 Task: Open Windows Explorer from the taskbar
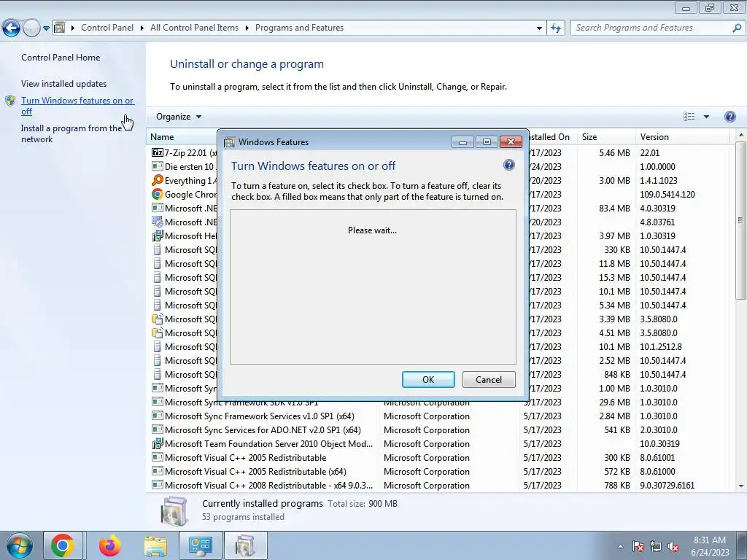[155, 545]
